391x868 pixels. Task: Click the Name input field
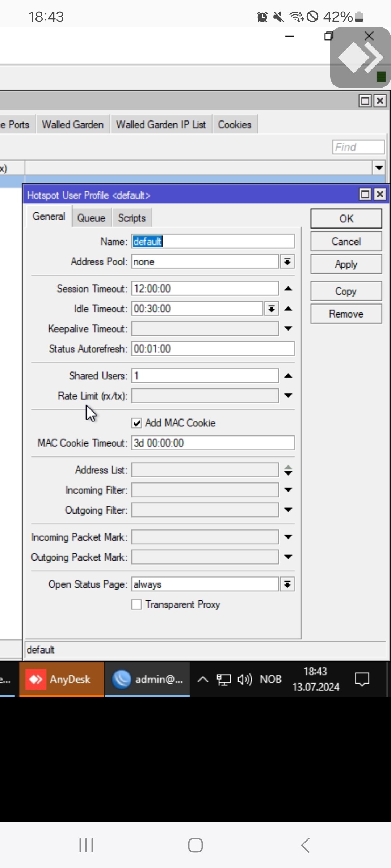[213, 241]
